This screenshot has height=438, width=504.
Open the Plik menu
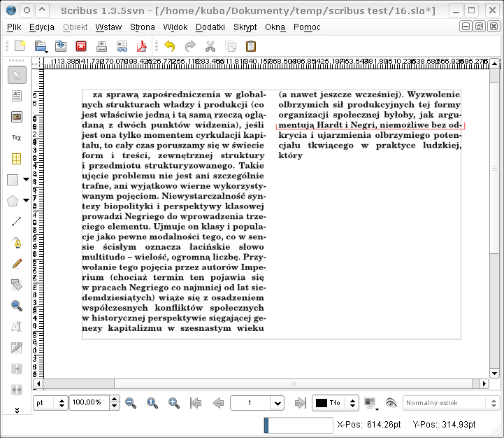pyautogui.click(x=14, y=27)
